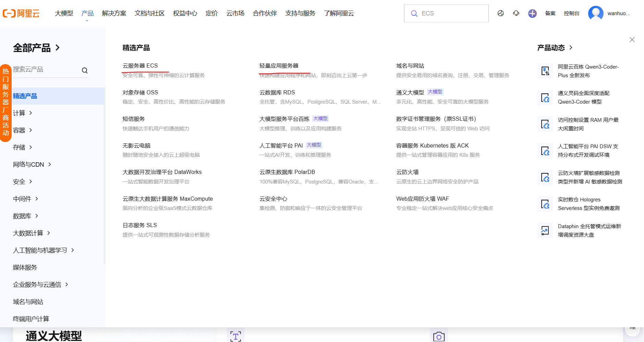644x342 pixels.
Task: Open 控制台 console link
Action: click(x=572, y=13)
